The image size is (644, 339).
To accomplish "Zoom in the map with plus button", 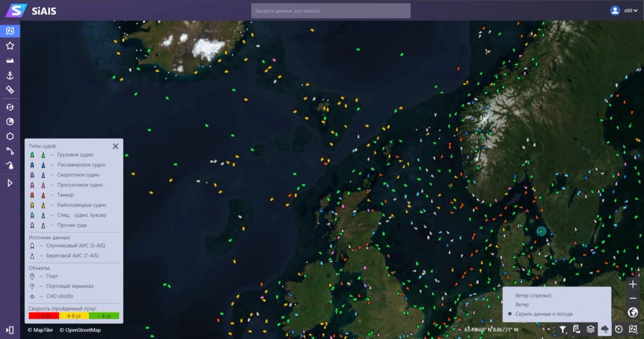I will coord(633,285).
